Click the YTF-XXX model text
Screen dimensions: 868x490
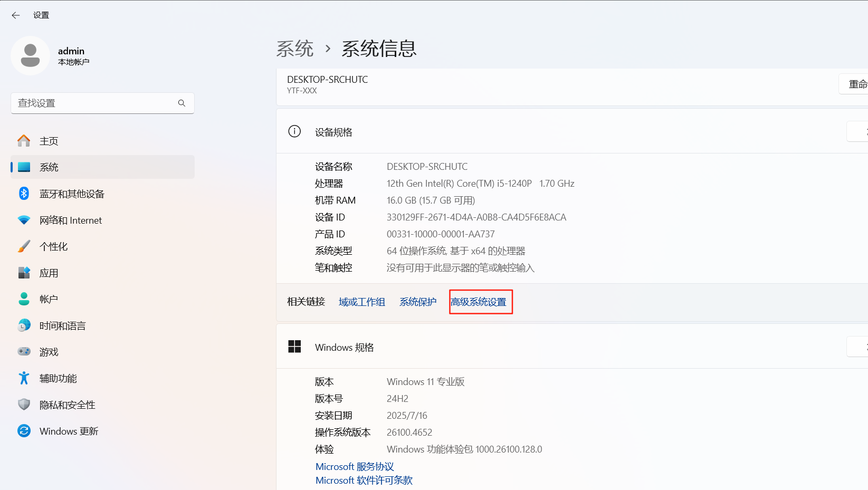(302, 91)
